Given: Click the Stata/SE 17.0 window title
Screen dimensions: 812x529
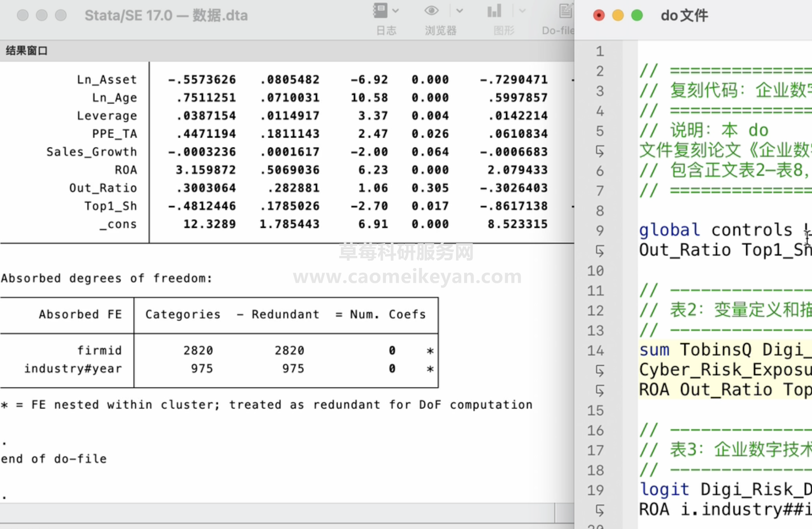Looking at the screenshot, I should coord(166,15).
